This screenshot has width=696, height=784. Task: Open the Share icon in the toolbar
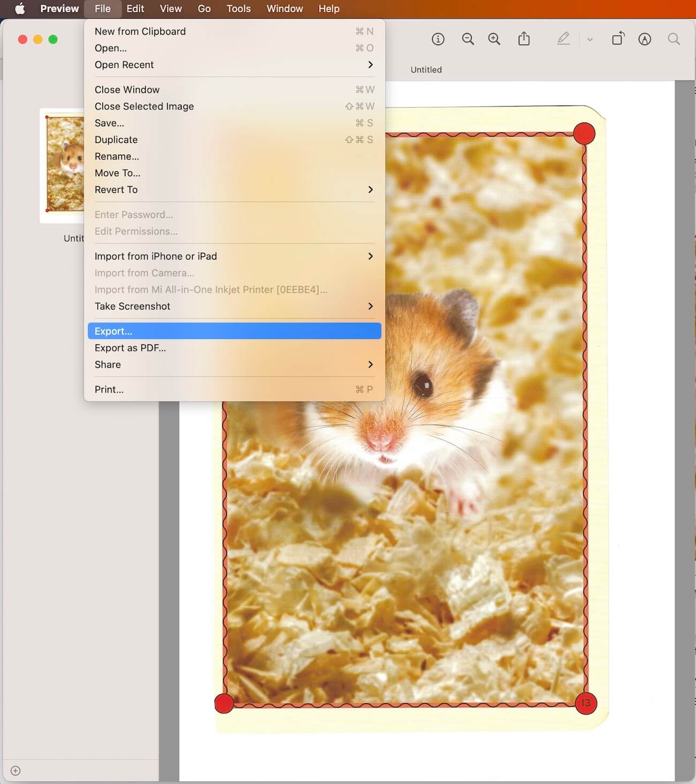(x=524, y=39)
